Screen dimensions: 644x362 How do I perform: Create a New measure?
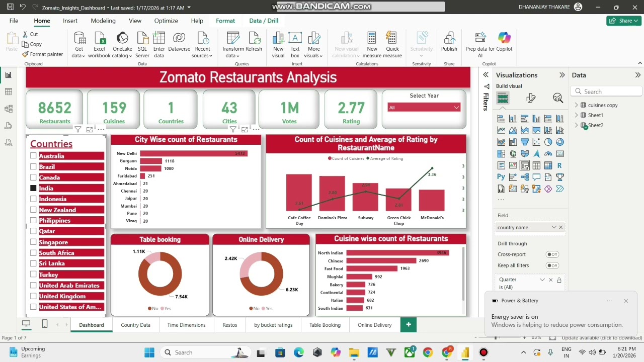[372, 45]
